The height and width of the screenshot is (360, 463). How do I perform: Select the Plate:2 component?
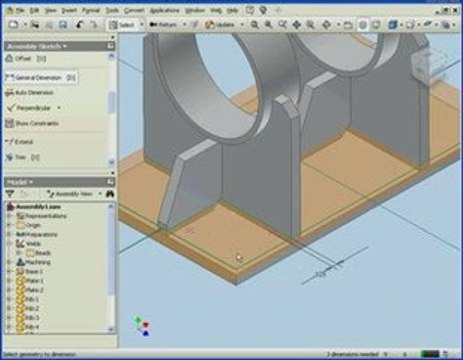pos(30,290)
